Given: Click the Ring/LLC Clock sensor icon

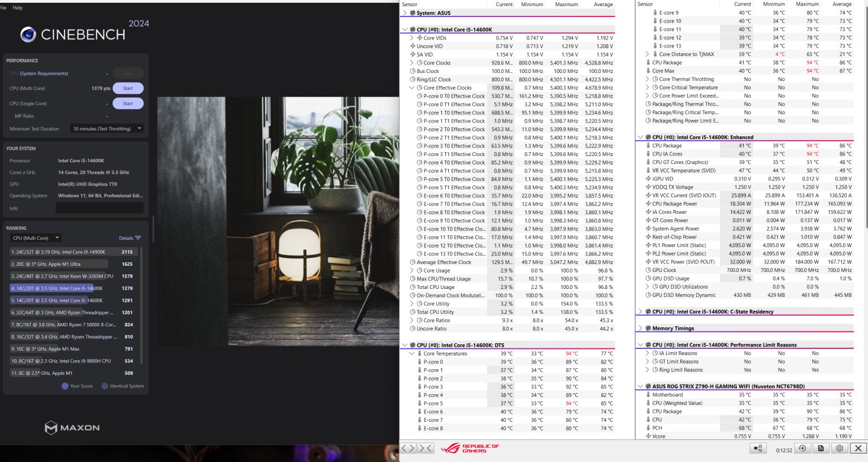Looking at the screenshot, I should point(413,80).
